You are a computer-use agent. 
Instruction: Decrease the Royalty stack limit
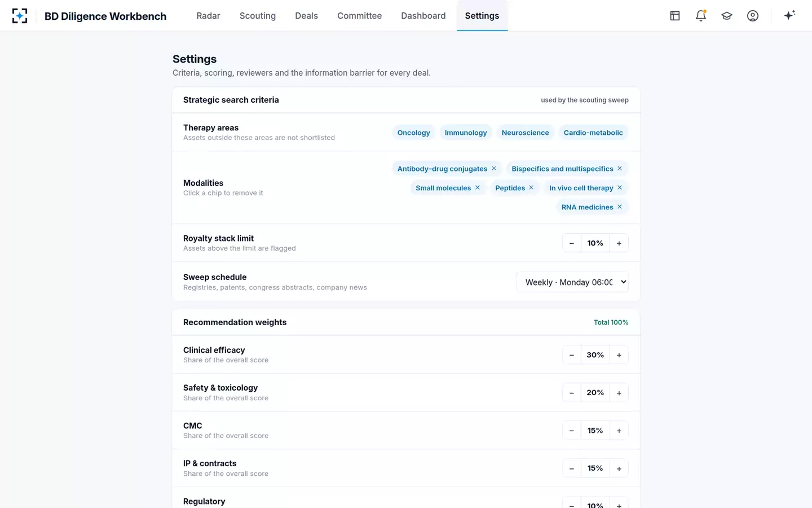point(572,243)
